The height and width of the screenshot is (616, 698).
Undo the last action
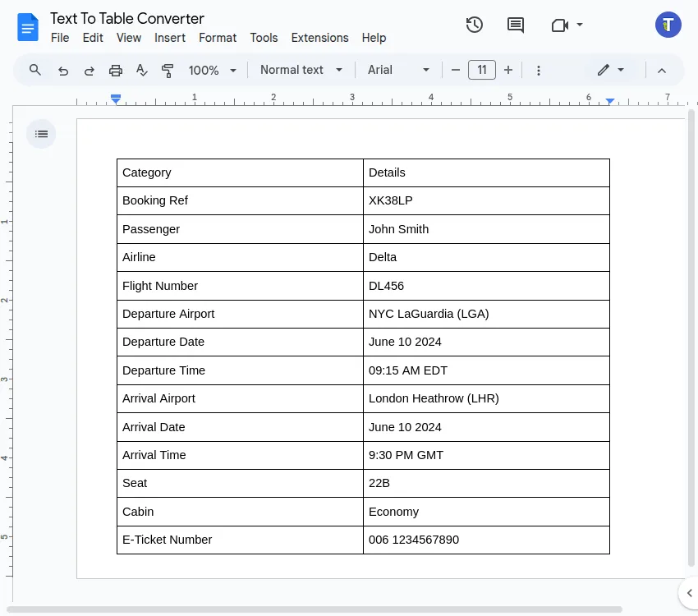63,71
